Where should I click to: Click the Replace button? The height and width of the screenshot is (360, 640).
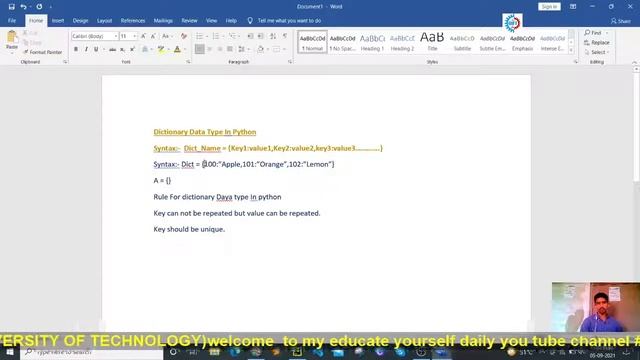coord(597,42)
